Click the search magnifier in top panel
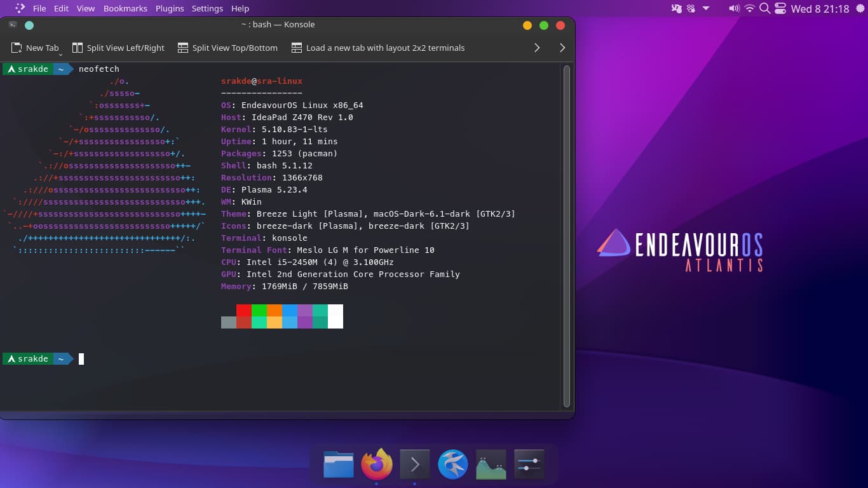Viewport: 868px width, 488px height. 765,8
